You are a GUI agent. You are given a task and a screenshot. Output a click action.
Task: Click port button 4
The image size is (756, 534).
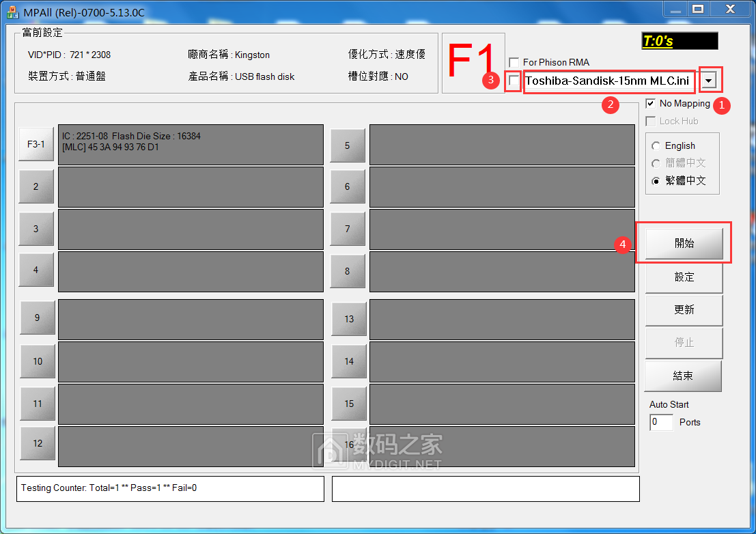tap(36, 270)
